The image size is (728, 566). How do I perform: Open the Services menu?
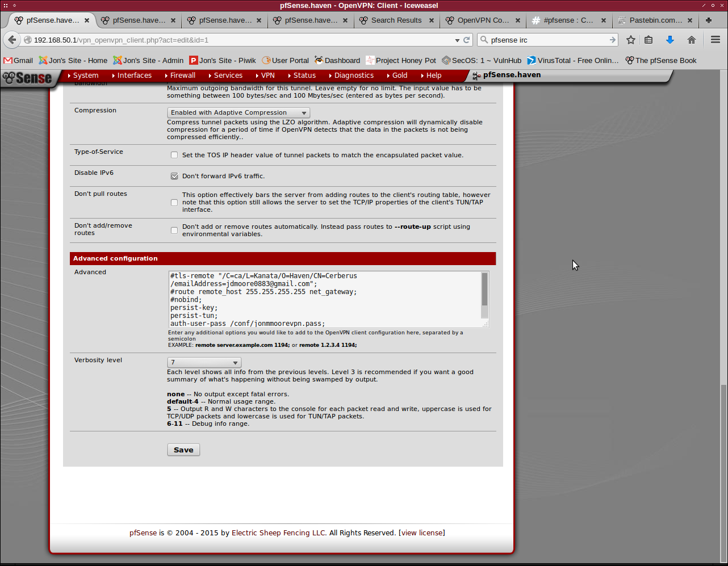(x=225, y=75)
